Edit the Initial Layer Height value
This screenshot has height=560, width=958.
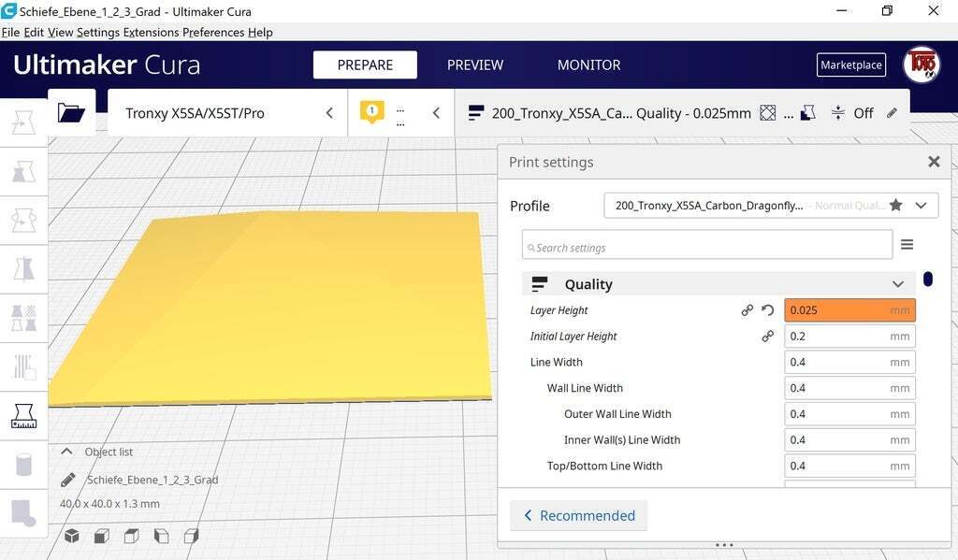pyautogui.click(x=849, y=337)
